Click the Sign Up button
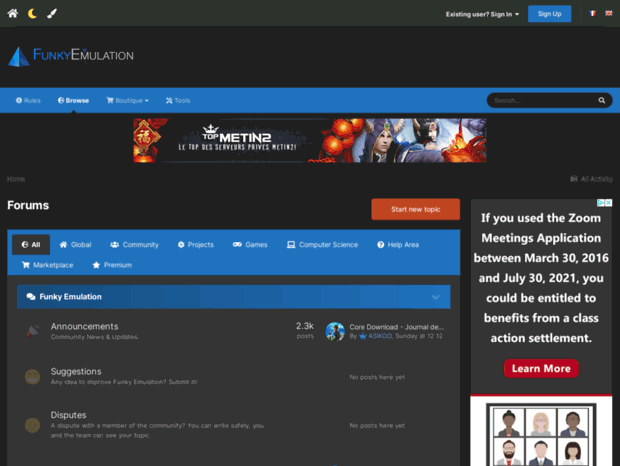Image resolution: width=620 pixels, height=466 pixels. [549, 14]
